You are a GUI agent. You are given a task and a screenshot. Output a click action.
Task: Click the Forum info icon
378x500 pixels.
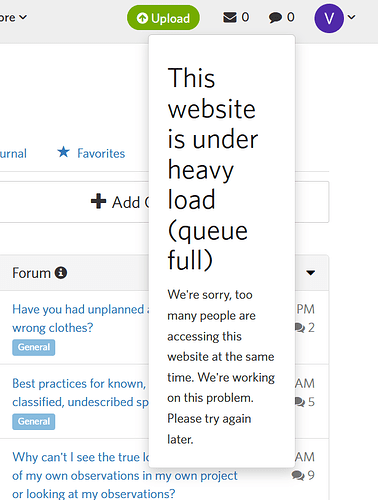tap(61, 273)
